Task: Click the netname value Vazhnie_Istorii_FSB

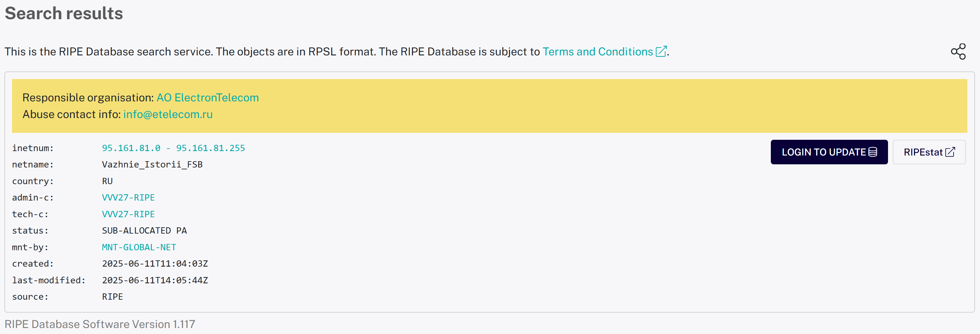Action: coord(152,165)
